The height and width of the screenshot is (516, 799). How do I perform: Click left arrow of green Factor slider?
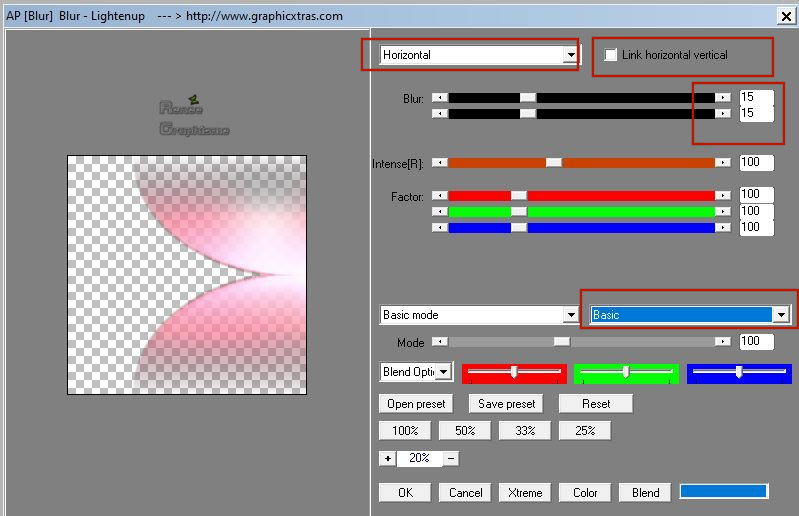[x=440, y=211]
